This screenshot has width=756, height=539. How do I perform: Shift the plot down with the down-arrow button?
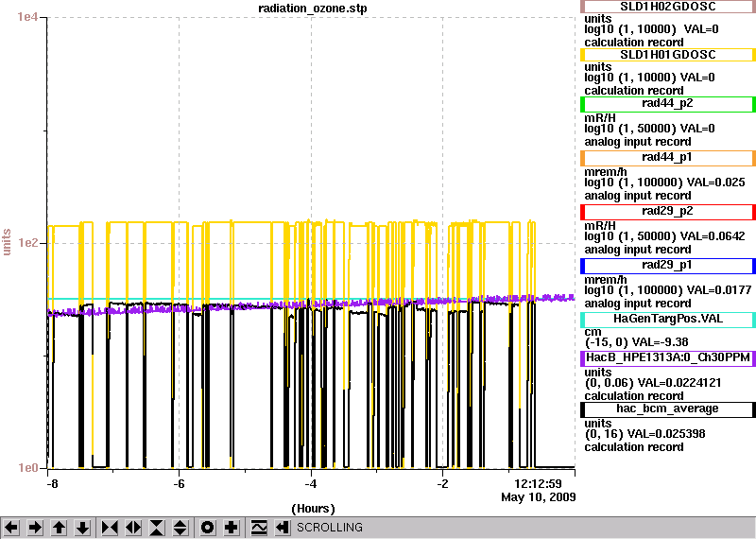tap(83, 528)
